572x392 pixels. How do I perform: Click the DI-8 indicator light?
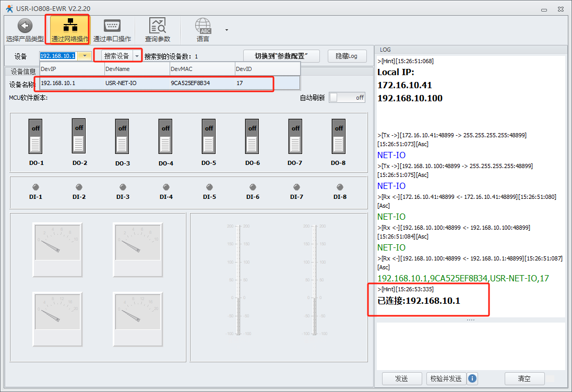(340, 187)
